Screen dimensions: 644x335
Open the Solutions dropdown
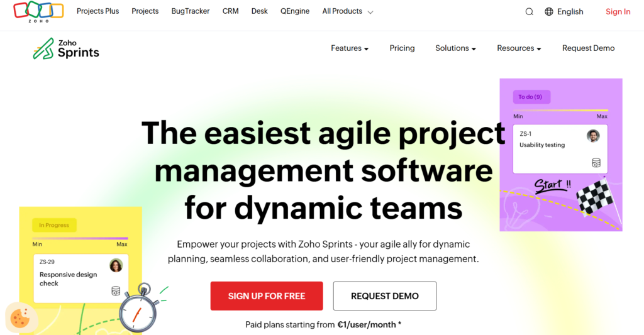455,48
